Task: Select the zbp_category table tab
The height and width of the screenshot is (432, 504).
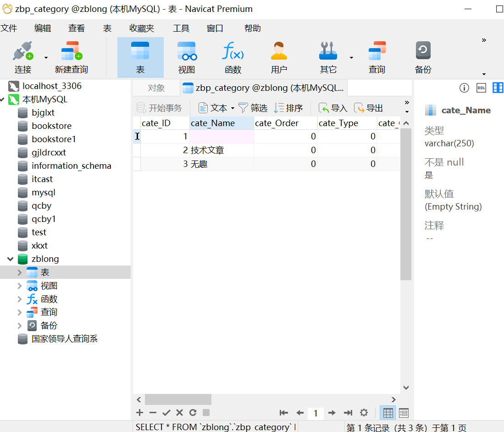Action: tap(264, 88)
